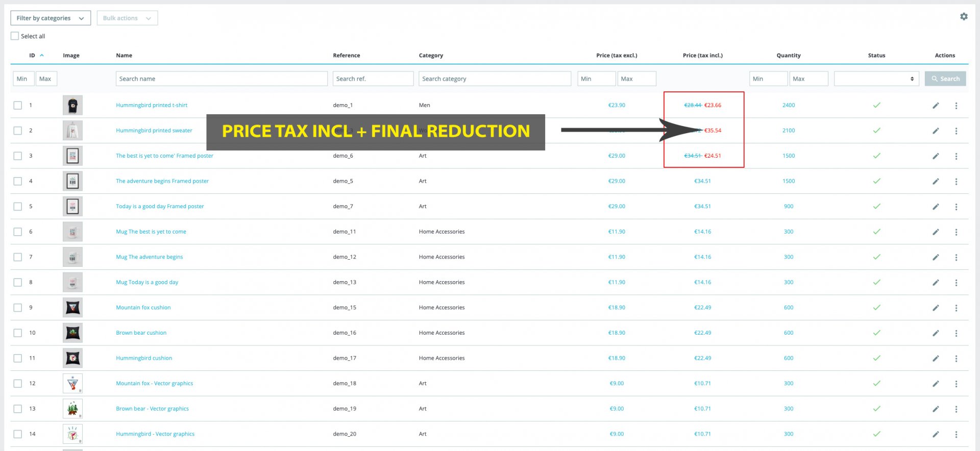This screenshot has width=980, height=451.
Task: Toggle status checkmark for Hummingbird - Vector graphics
Action: [876, 434]
